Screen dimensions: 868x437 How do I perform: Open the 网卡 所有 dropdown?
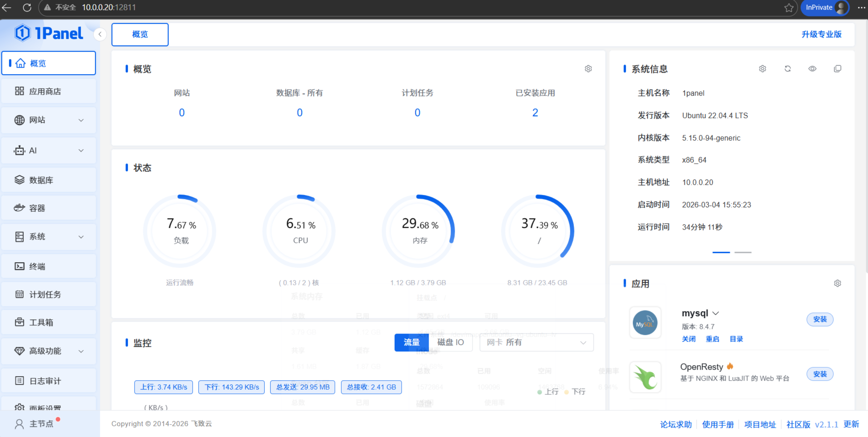536,342
